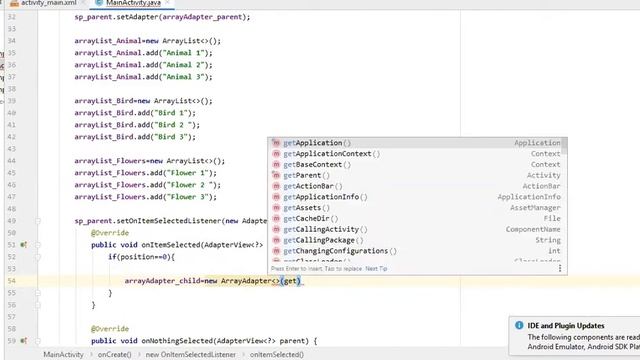Click new OnItemSelectedListener breadcrumb
Viewport: 640px width, 360px height.
coord(191,355)
